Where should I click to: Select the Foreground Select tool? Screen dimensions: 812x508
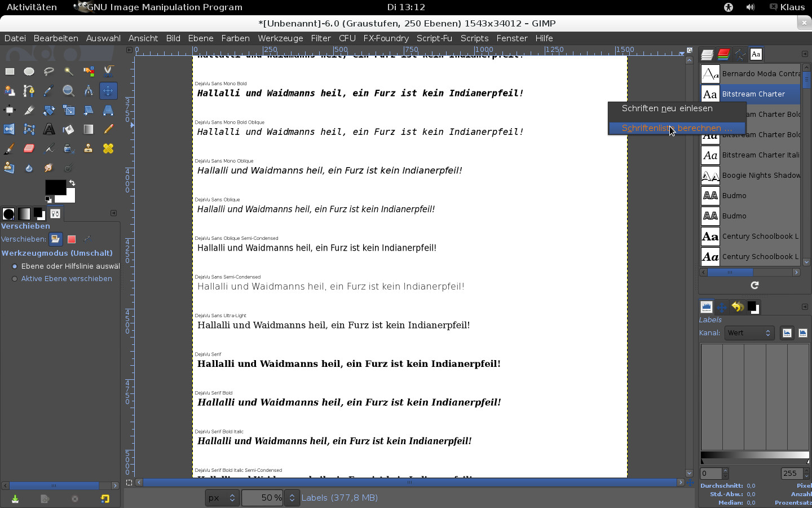pyautogui.click(x=10, y=90)
